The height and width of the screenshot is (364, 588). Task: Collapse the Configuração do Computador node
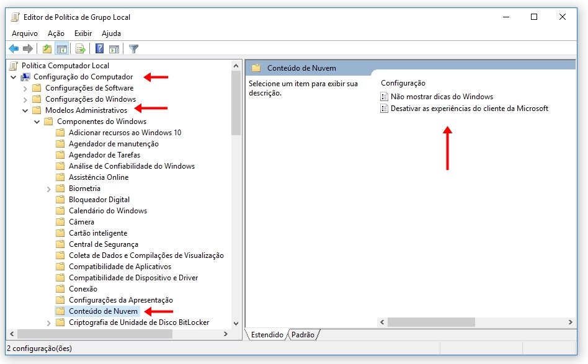(x=14, y=78)
